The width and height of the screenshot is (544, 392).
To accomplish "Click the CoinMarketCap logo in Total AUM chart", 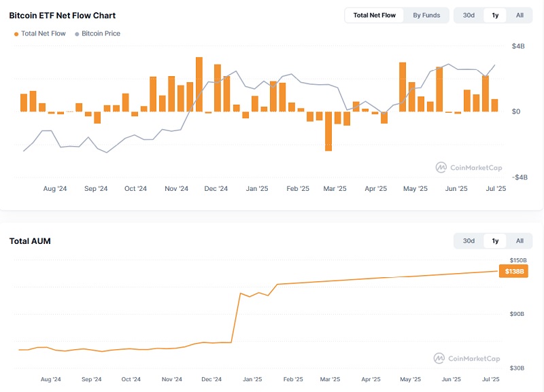I will [468, 358].
